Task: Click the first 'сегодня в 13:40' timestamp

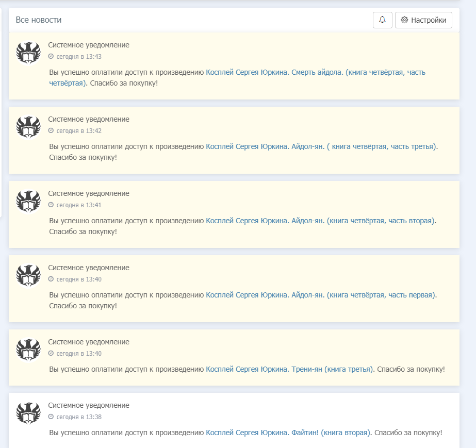Action: 79,279
